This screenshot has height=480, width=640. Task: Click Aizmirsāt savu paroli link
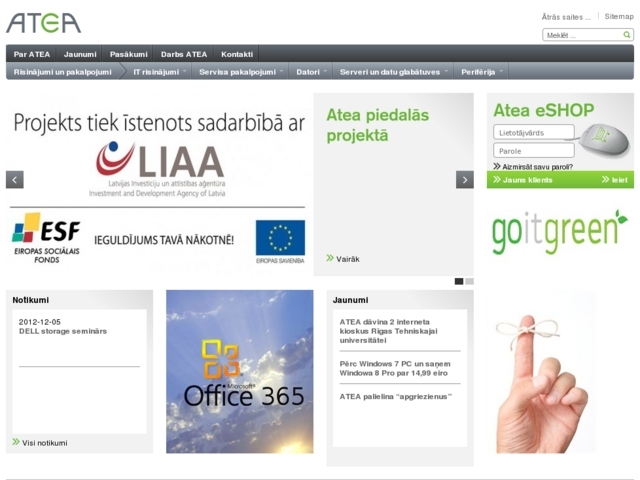click(533, 167)
